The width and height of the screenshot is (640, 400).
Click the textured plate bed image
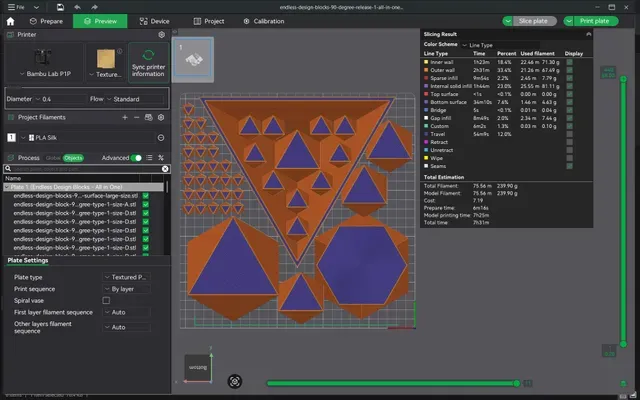pos(106,59)
